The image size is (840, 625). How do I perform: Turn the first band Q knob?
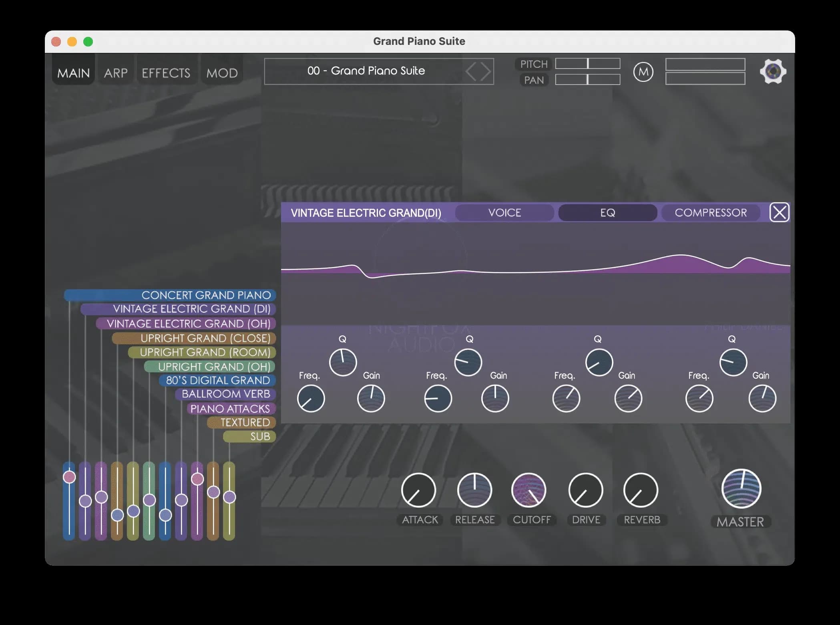(343, 362)
